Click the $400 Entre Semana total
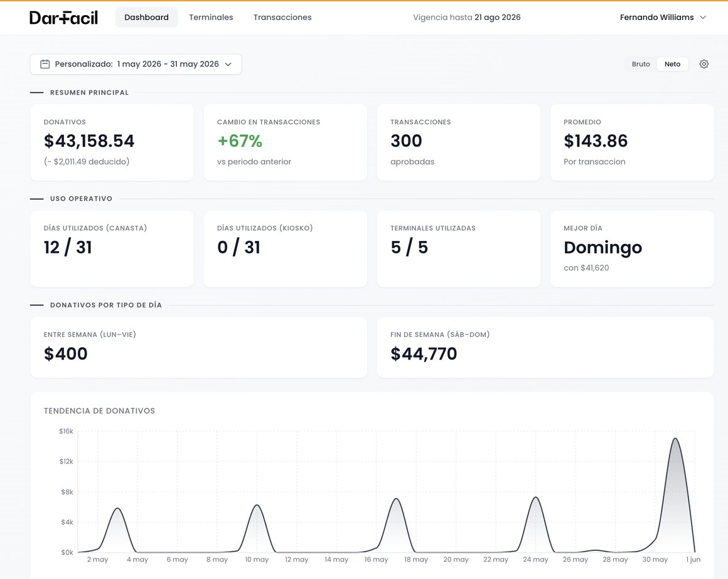Viewport: 728px width, 579px height. [x=65, y=354]
